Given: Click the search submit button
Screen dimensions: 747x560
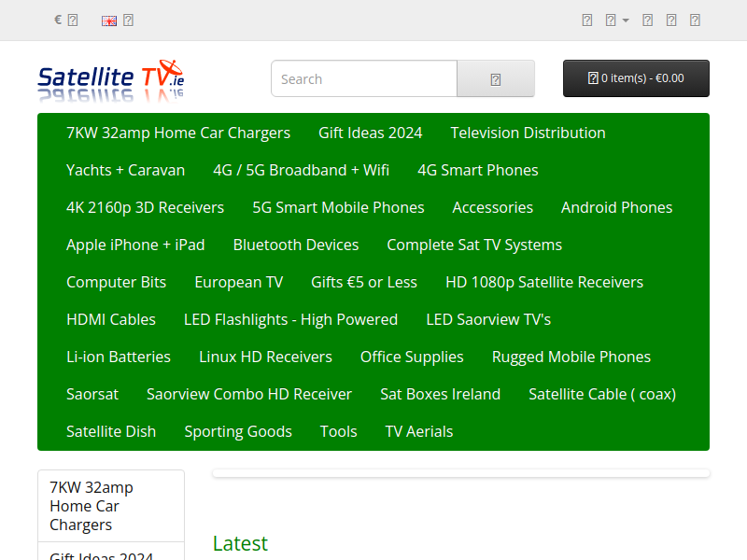Looking at the screenshot, I should (496, 78).
